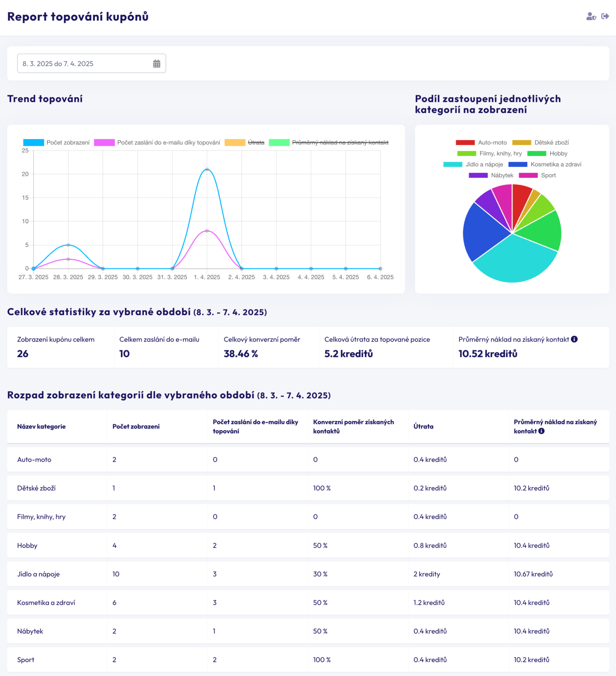Select the blue line peak at 1. 4. 2025
This screenshot has height=676, width=616.
coord(207,169)
